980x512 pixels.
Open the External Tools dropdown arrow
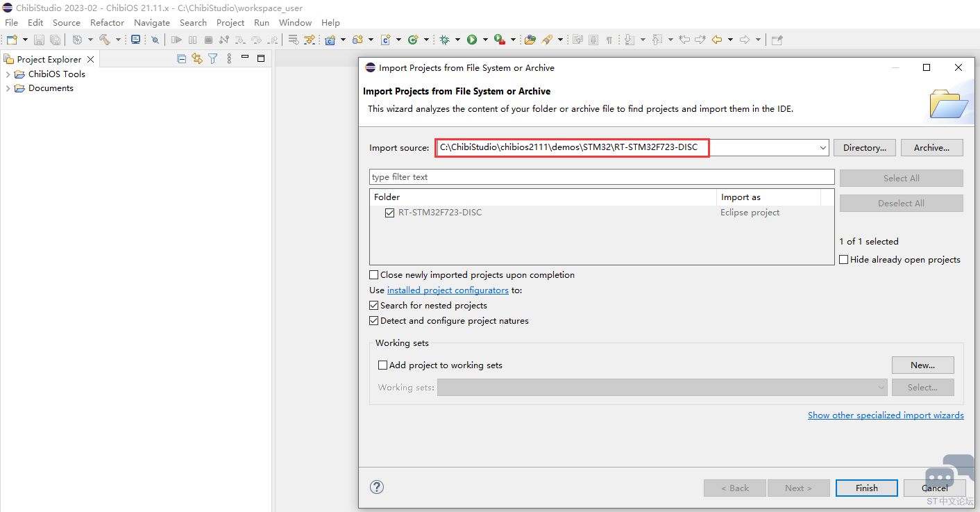pyautogui.click(x=512, y=40)
